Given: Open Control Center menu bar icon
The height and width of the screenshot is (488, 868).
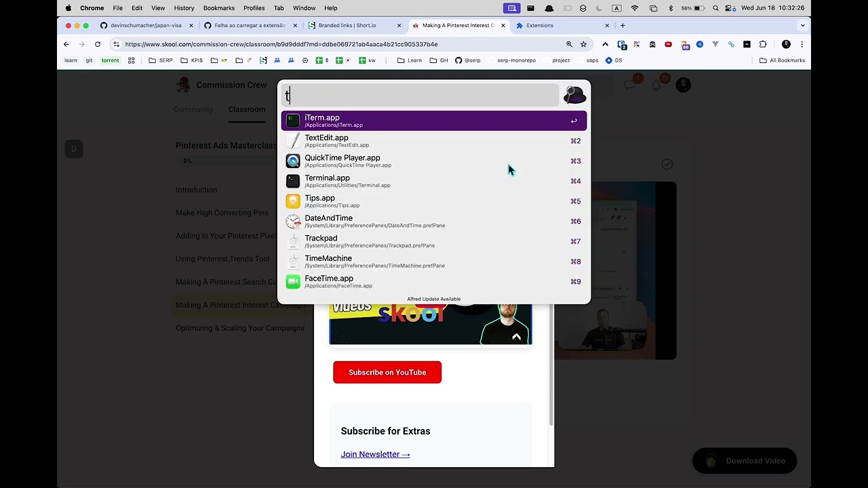Looking at the screenshot, I should pos(731,8).
